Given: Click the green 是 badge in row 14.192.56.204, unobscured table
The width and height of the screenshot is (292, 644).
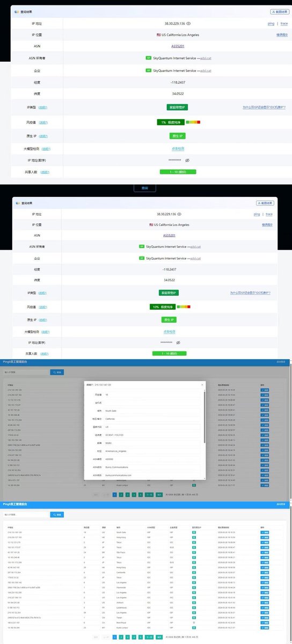Looking at the screenshot, I should pos(194,627).
